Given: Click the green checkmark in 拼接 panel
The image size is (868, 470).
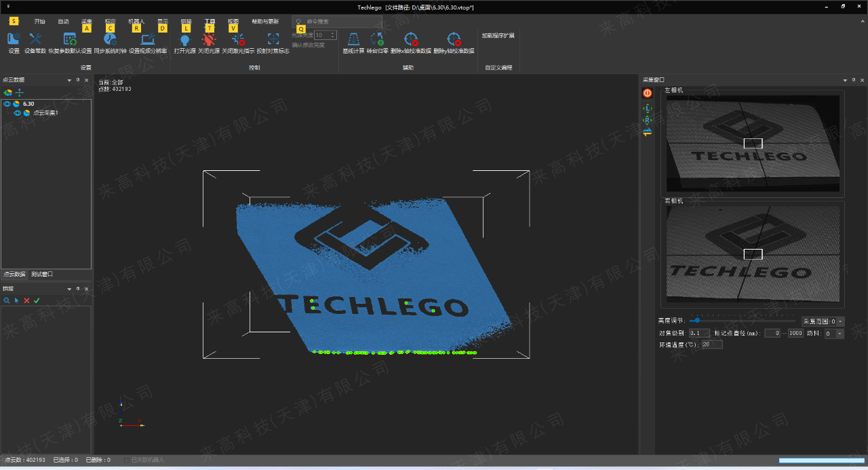Looking at the screenshot, I should (37, 300).
